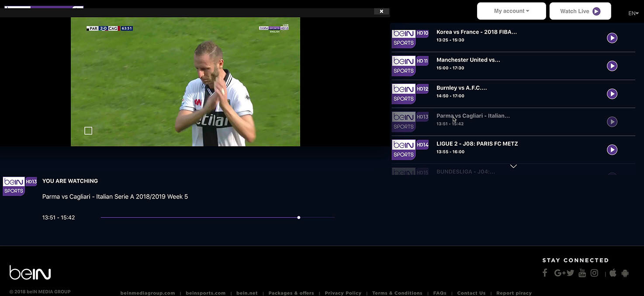Select Parma vs Cagliari - Italian... list title
This screenshot has height=296, width=644.
473,116
